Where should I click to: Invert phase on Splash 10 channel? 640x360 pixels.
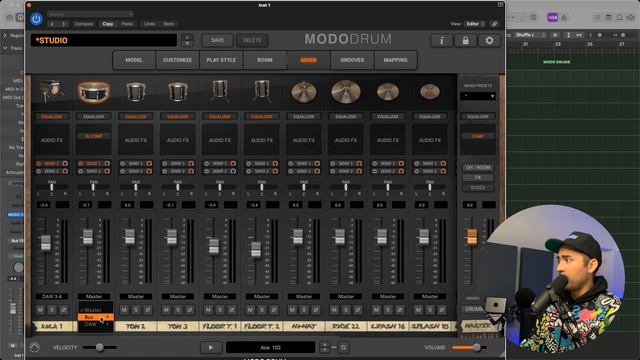pyautogui.click(x=442, y=310)
